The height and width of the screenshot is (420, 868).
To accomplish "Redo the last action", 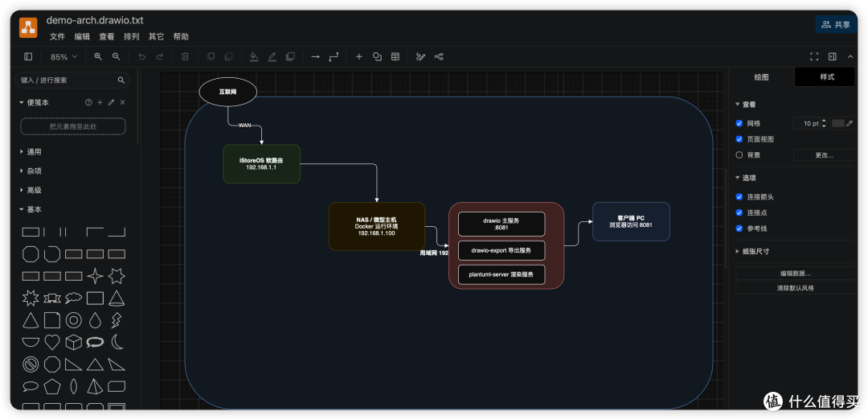I will tap(159, 56).
